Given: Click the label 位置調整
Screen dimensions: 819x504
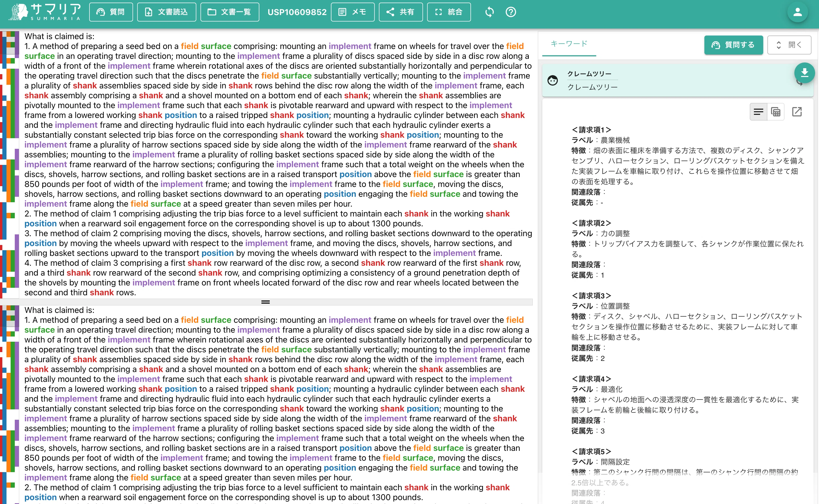Looking at the screenshot, I should (615, 306).
